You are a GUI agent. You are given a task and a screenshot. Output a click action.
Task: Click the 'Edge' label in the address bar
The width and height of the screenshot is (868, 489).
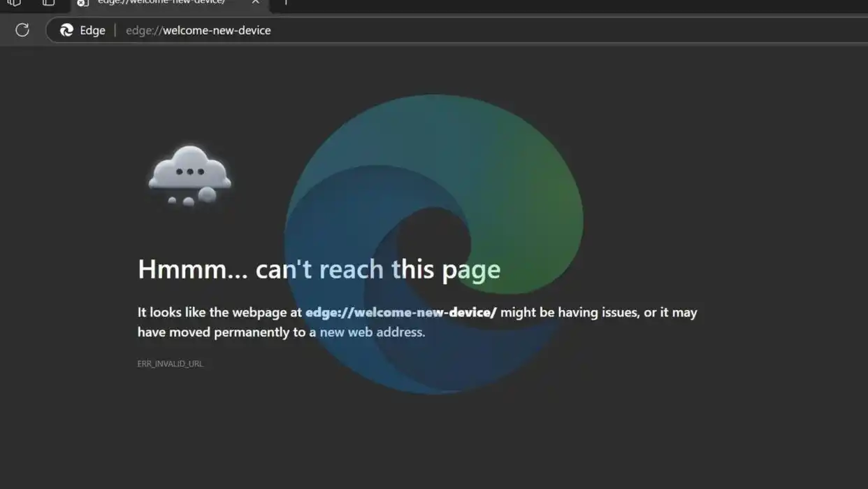pos(92,29)
